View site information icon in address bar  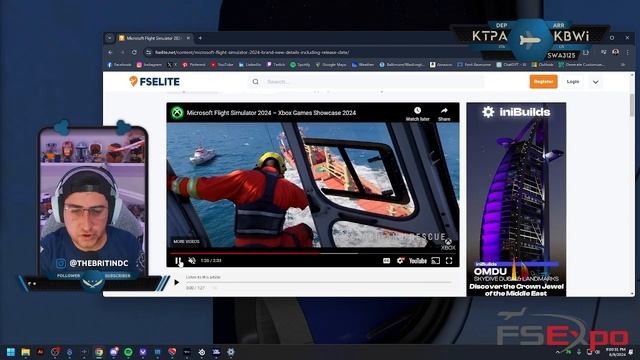click(x=149, y=52)
